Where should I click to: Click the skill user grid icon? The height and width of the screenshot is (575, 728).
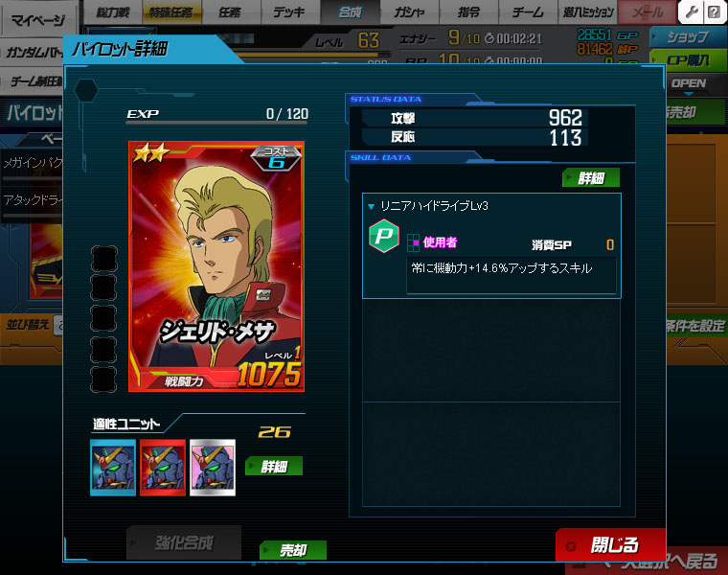pyautogui.click(x=413, y=242)
